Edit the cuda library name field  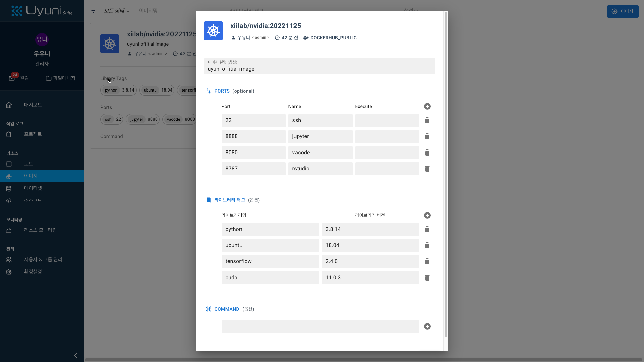coord(270,278)
